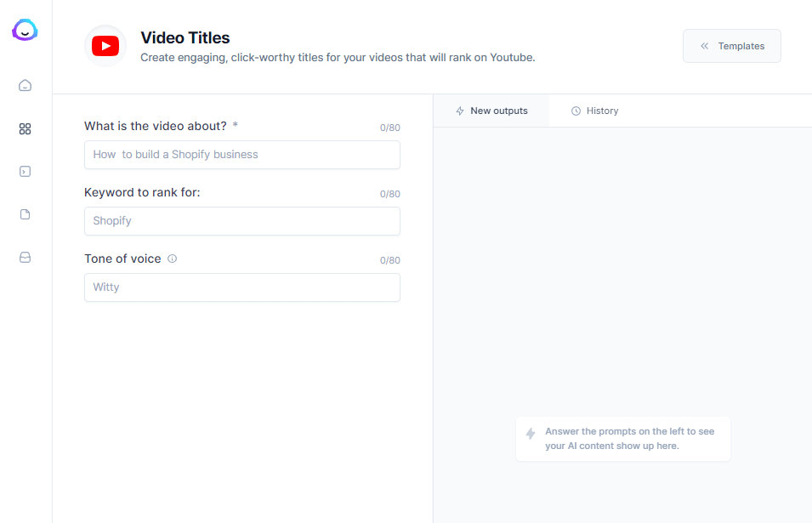Return to templates via the Templates button
This screenshot has height=523, width=812.
pos(731,46)
